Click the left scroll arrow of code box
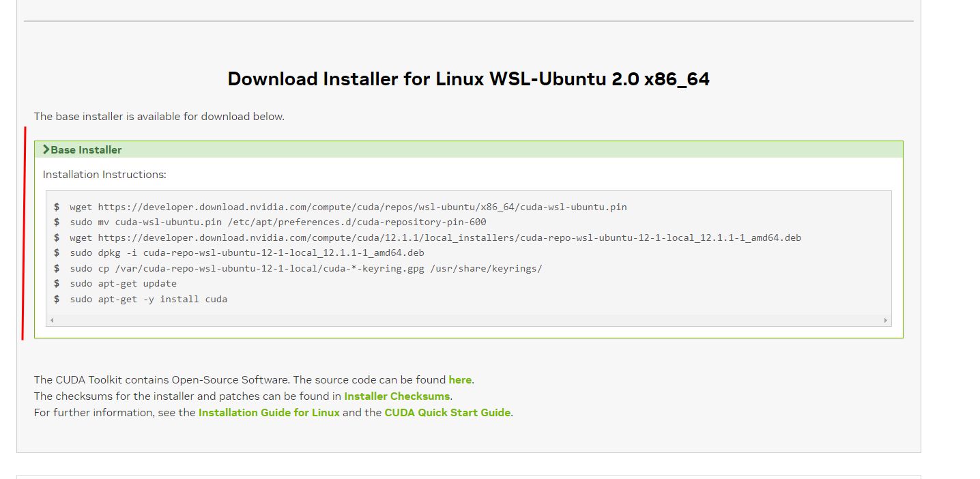Image resolution: width=980 pixels, height=479 pixels. point(52,319)
